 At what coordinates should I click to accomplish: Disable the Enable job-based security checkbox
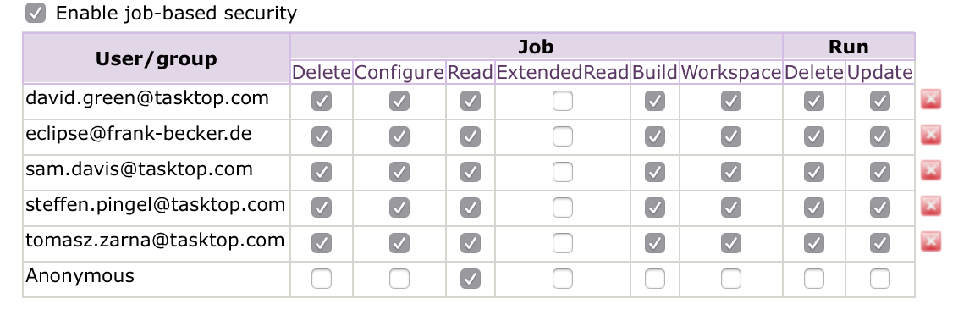(36, 13)
